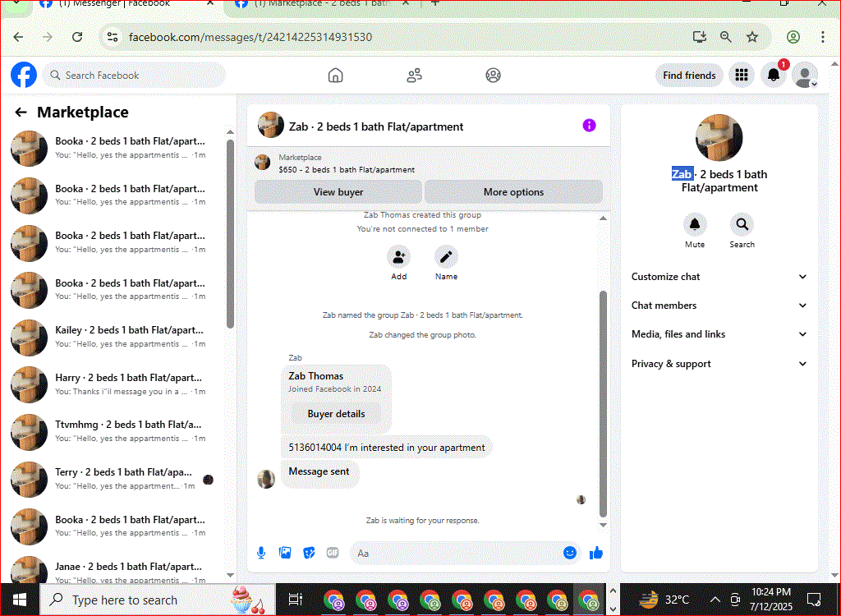This screenshot has height=616, width=841.
Task: Expand Chat members section
Action: click(x=719, y=306)
